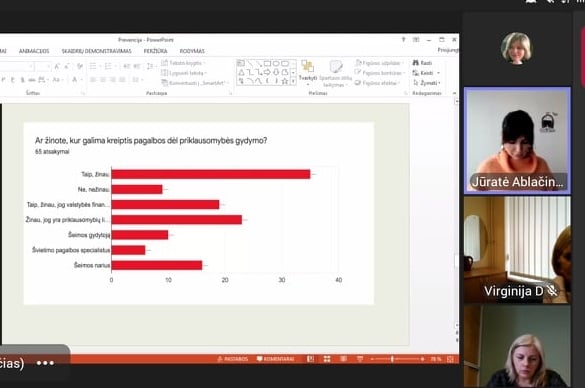Open Spartieji stiliai quick styles
The height and width of the screenshot is (388, 585).
(335, 74)
